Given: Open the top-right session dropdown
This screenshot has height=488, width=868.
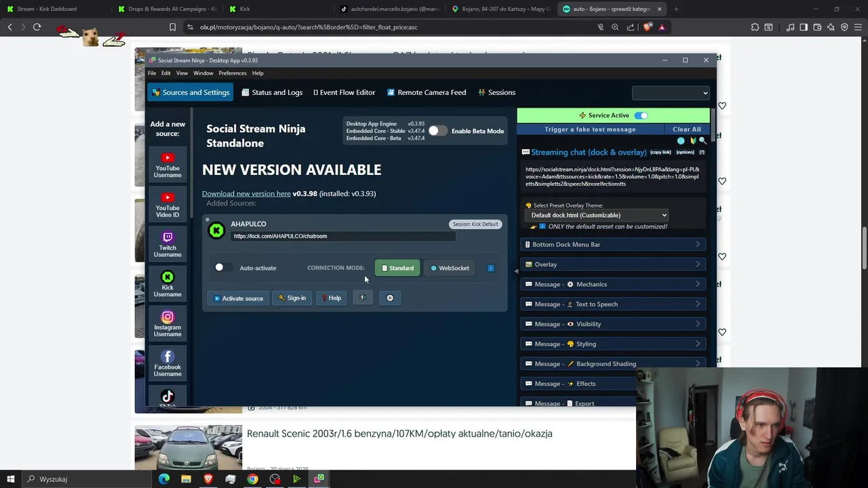Looking at the screenshot, I should pos(671,93).
